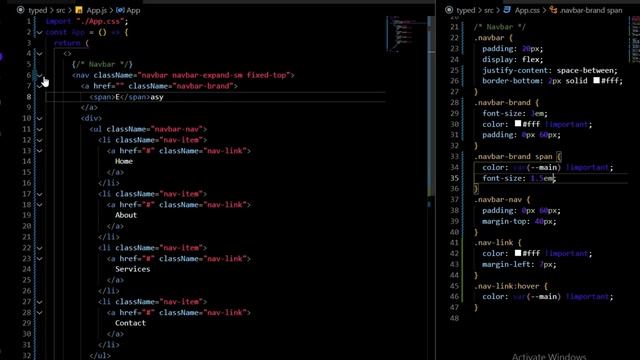The height and width of the screenshot is (360, 640).
Task: Collapse the Services link anchor at line 23
Action: point(40,258)
